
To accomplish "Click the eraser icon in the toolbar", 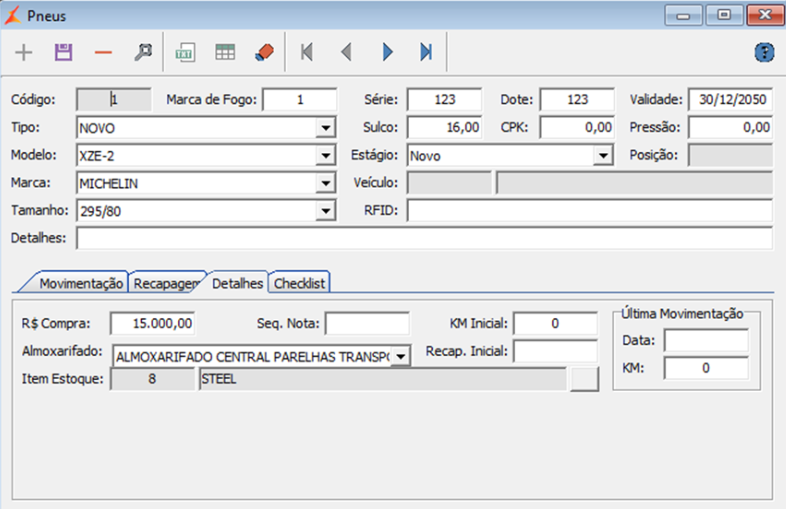I will coord(264,52).
